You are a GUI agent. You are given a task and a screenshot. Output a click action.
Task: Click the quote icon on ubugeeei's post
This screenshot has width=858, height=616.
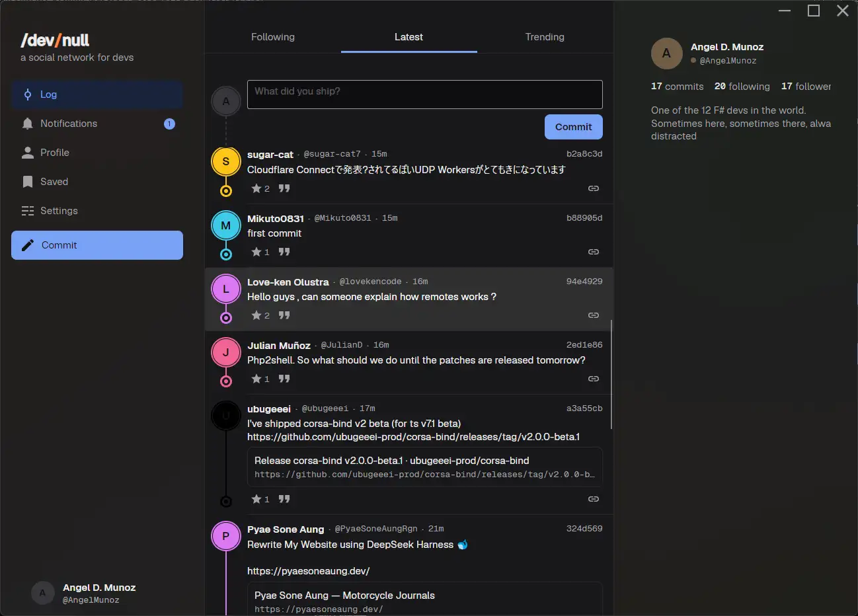click(284, 499)
